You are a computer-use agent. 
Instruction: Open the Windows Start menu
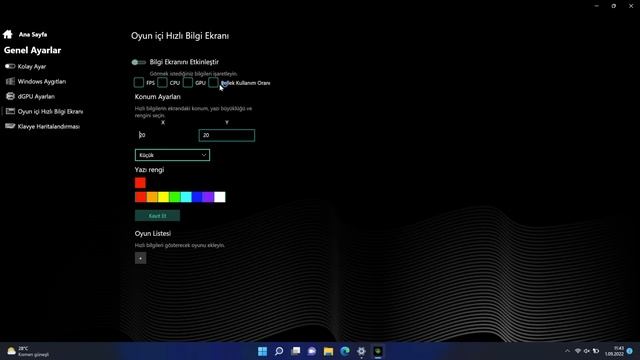point(262,351)
